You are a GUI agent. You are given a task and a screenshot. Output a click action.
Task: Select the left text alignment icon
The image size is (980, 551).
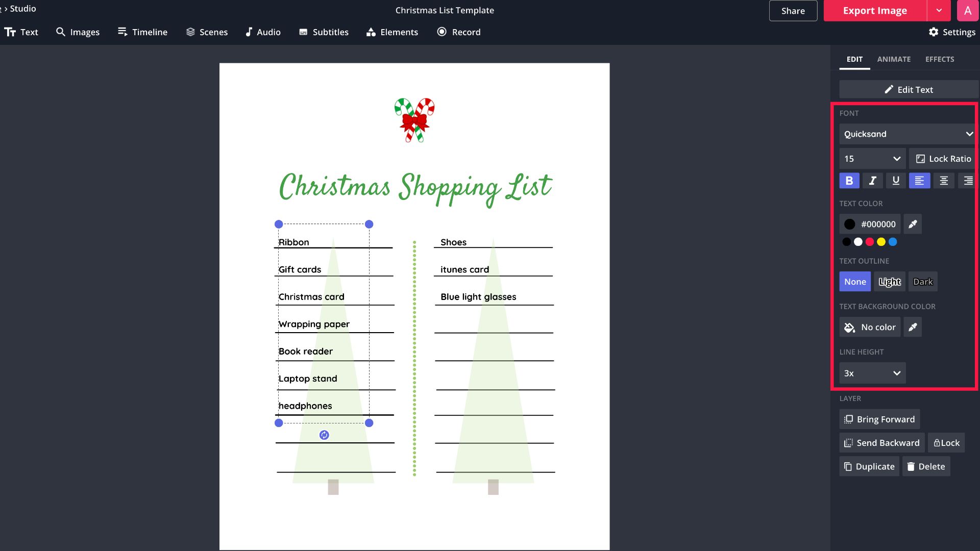click(x=919, y=180)
